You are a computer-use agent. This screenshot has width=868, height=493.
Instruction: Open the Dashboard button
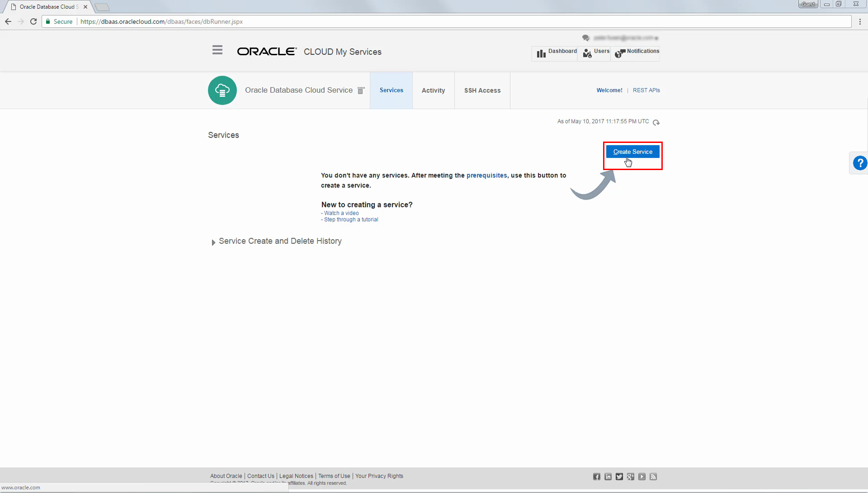[x=555, y=53]
